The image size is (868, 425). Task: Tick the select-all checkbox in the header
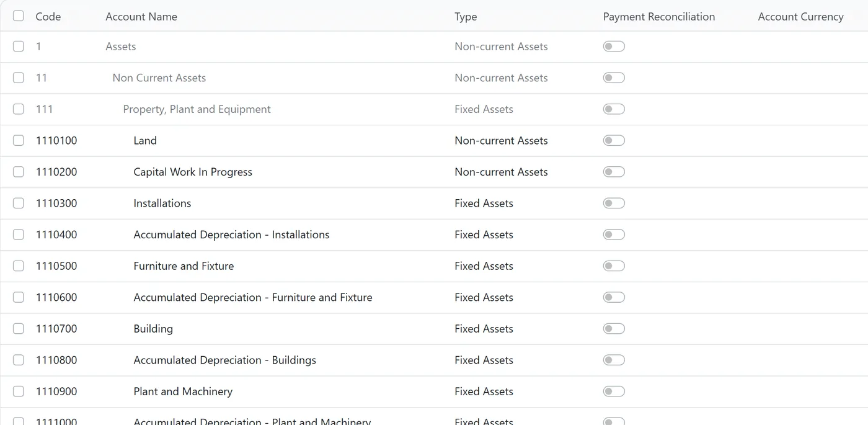click(x=19, y=16)
